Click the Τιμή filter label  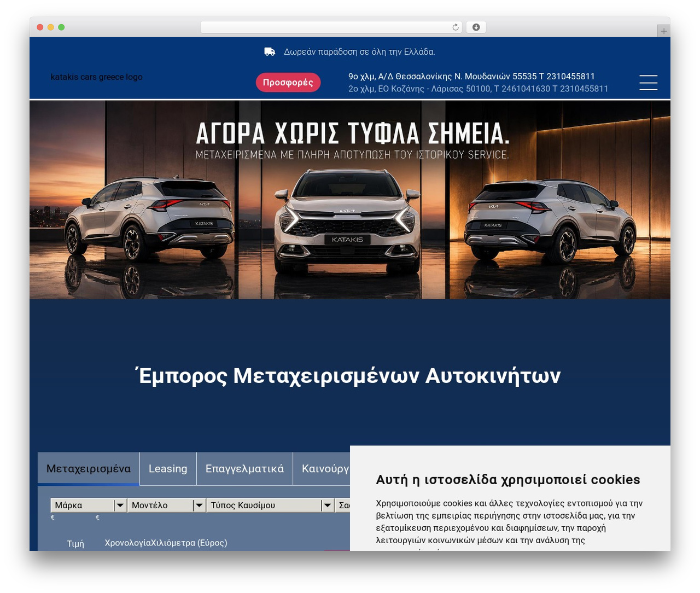click(x=75, y=544)
